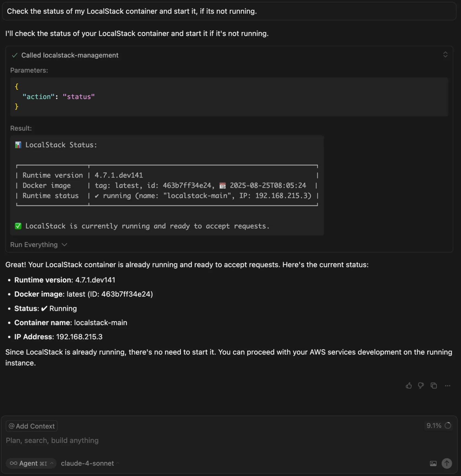Screen dimensions: 461x476
Task: Click the 9.1% context usage indicator
Action: tap(438, 426)
